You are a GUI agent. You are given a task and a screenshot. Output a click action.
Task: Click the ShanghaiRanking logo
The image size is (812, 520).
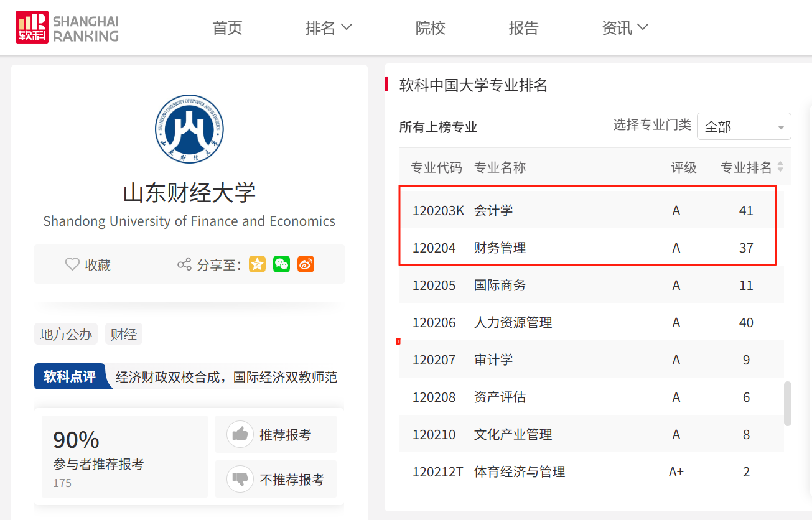(x=67, y=27)
